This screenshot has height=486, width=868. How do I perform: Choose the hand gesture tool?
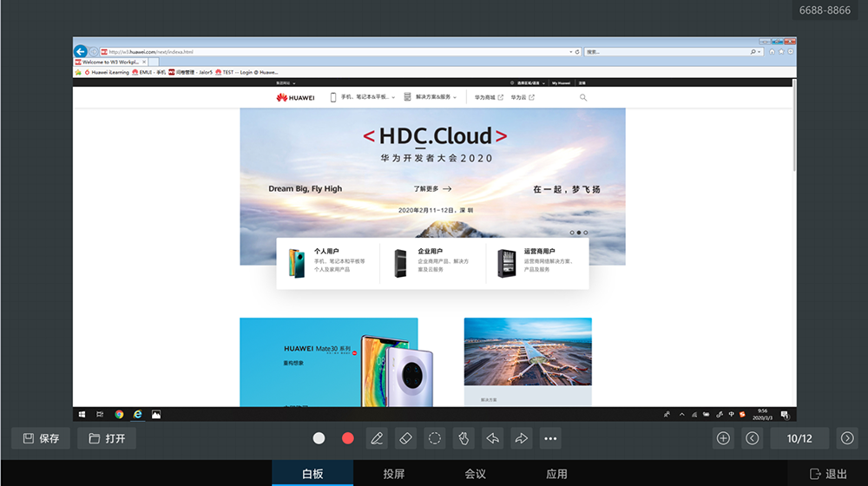[x=464, y=438]
